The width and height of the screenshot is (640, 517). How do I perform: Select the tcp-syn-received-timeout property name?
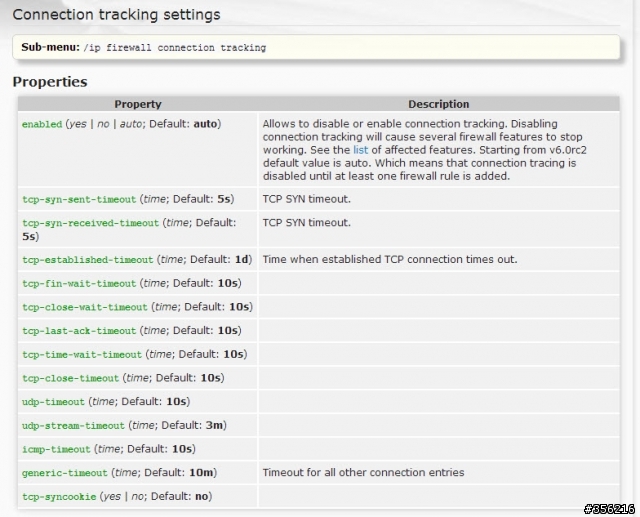[x=90, y=223]
